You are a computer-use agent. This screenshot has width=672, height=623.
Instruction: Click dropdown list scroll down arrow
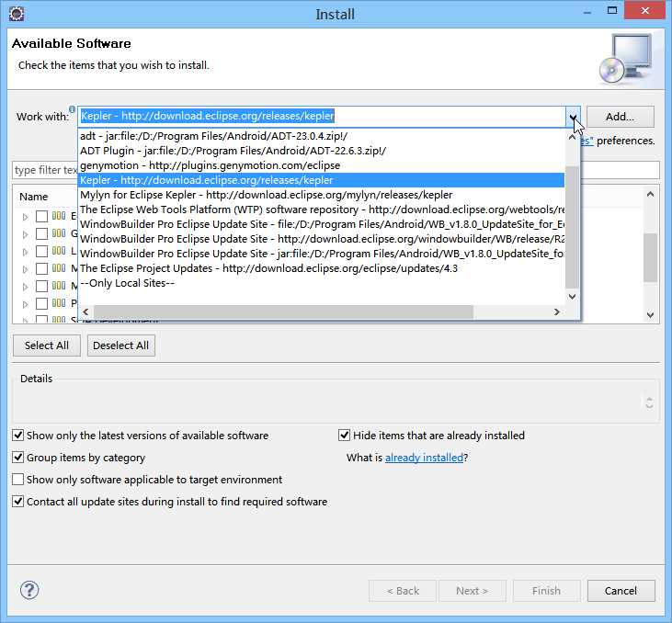coord(572,297)
